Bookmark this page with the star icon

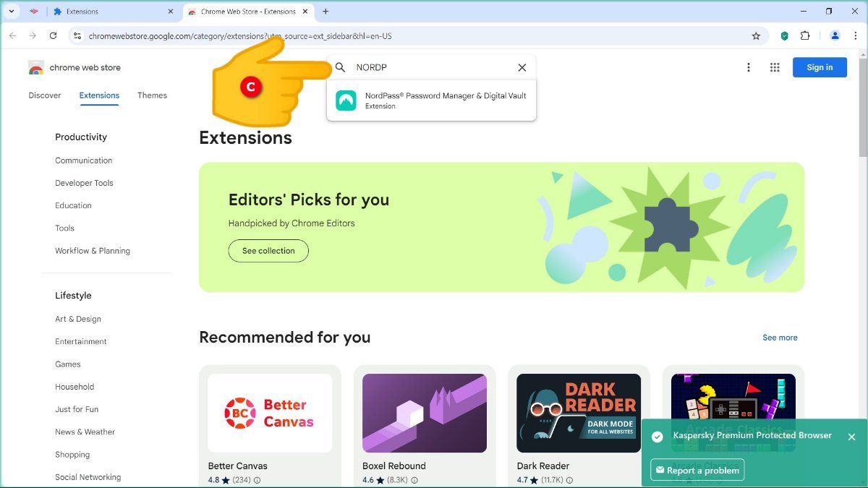[x=756, y=35]
